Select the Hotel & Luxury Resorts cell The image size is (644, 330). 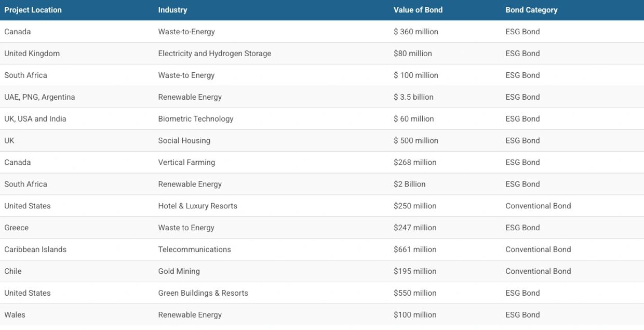[x=197, y=206]
